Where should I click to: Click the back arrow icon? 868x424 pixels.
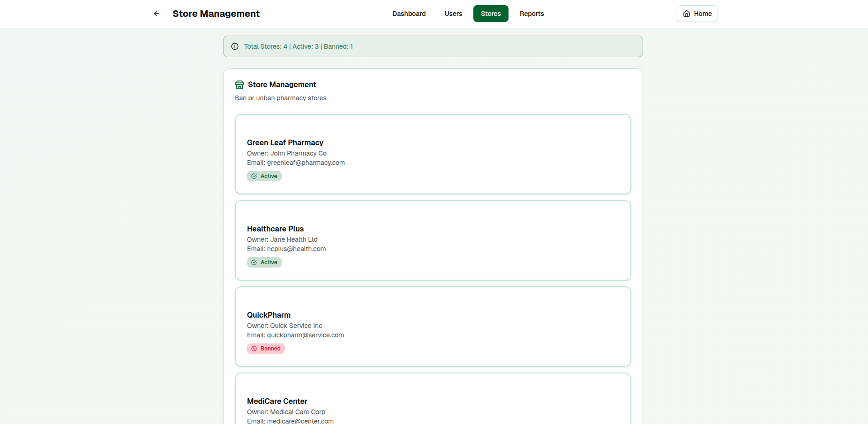pyautogui.click(x=156, y=14)
